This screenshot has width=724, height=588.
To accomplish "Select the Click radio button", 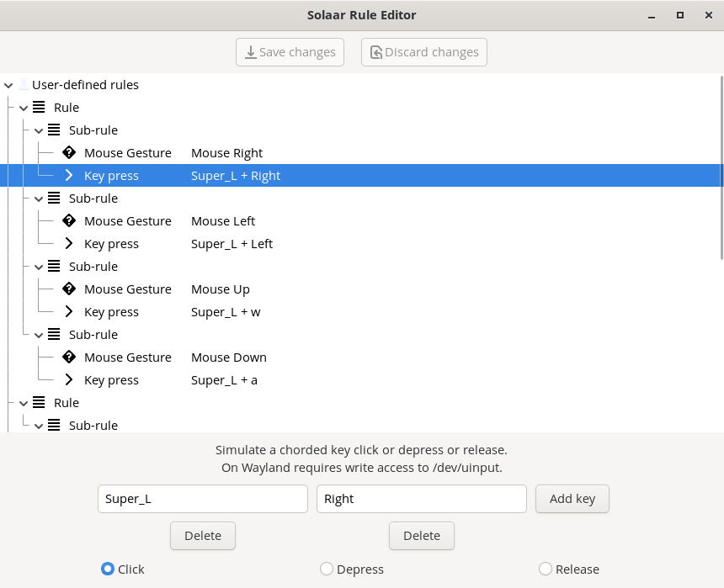I will [108, 569].
